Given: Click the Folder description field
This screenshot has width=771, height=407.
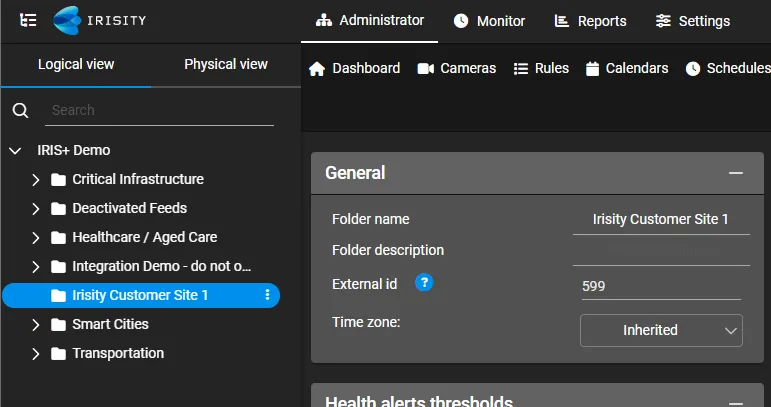Looking at the screenshot, I should click(661, 251).
